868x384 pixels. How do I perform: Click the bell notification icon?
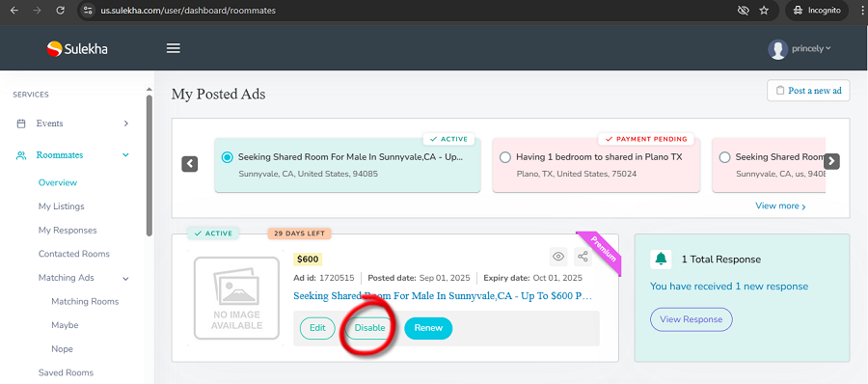pos(661,259)
